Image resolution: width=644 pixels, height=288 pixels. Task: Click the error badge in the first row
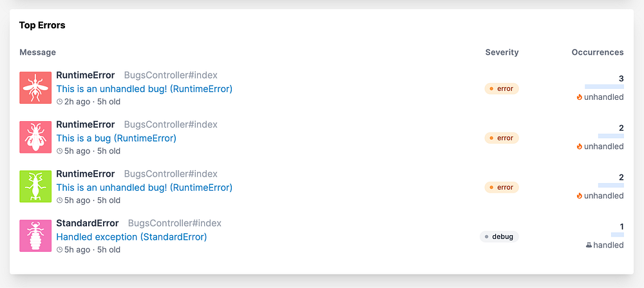click(x=502, y=89)
